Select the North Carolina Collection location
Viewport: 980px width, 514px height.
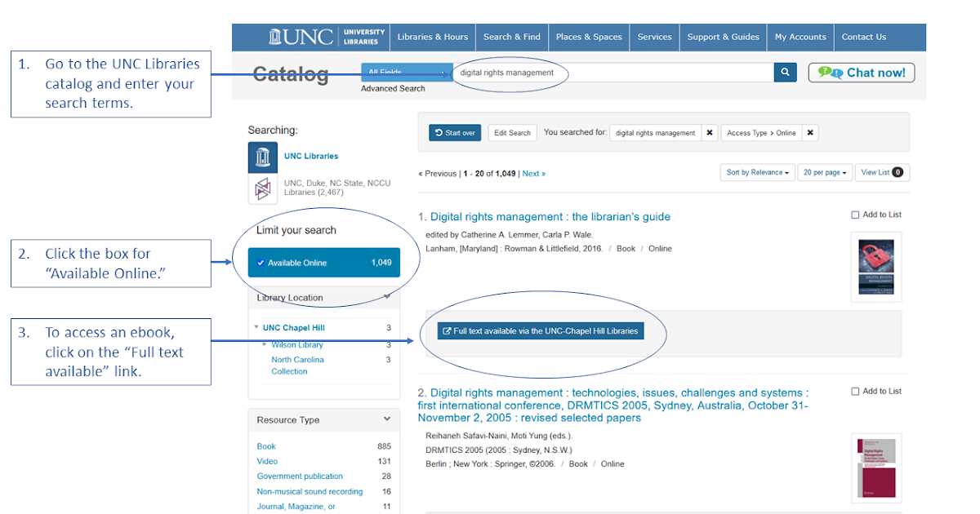pos(297,366)
